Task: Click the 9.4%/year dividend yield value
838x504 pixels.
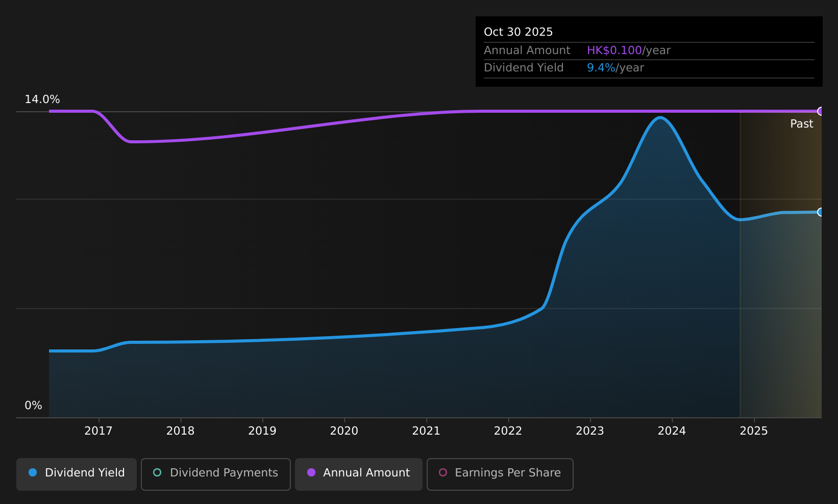Action: (x=615, y=68)
